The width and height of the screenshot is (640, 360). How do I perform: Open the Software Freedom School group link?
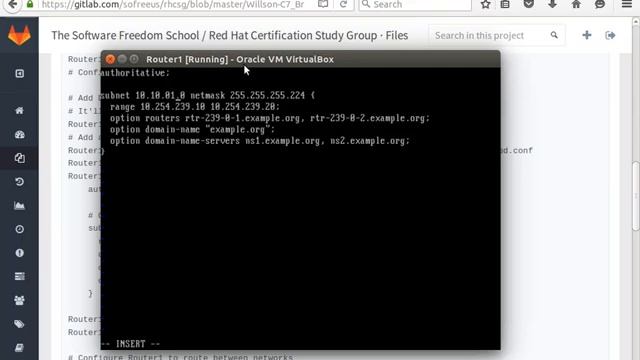click(x=125, y=36)
